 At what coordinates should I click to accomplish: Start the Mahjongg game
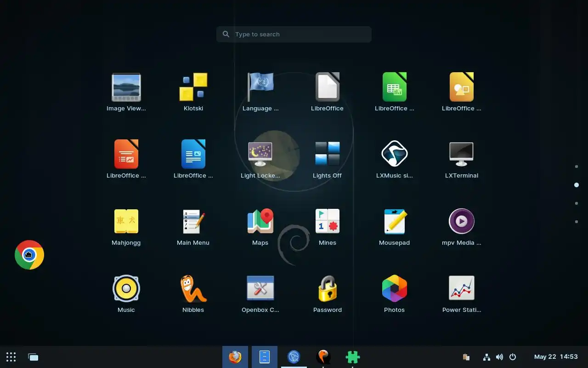point(126,222)
